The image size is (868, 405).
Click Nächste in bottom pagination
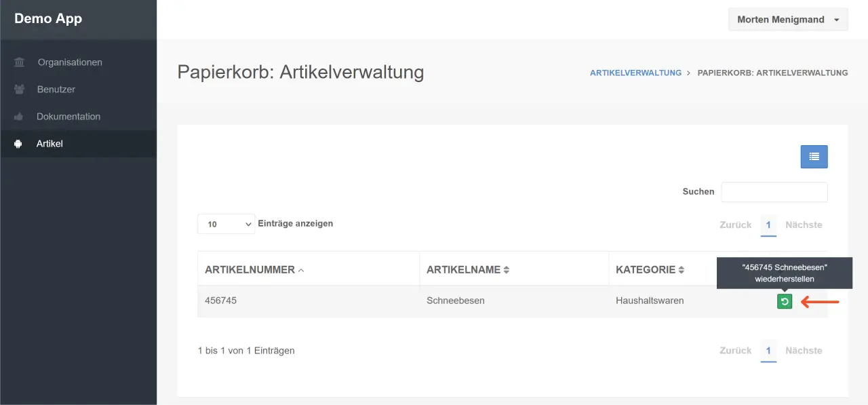click(x=804, y=351)
